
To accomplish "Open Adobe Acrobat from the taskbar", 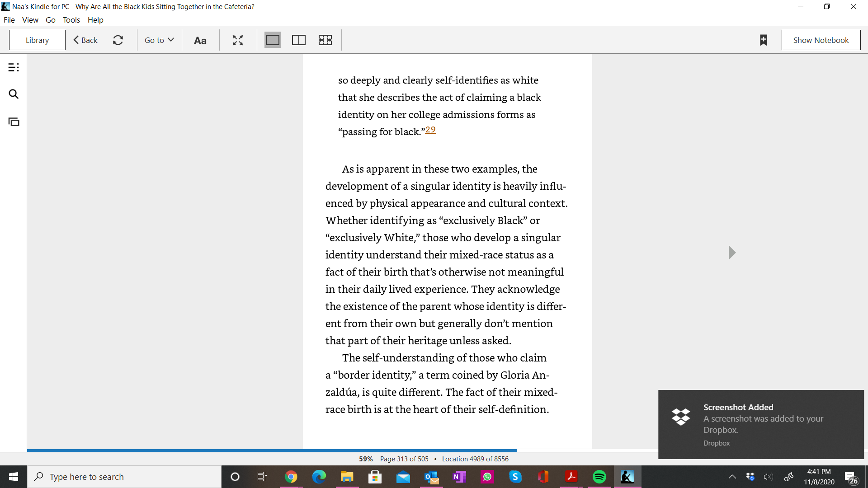I will 571,477.
